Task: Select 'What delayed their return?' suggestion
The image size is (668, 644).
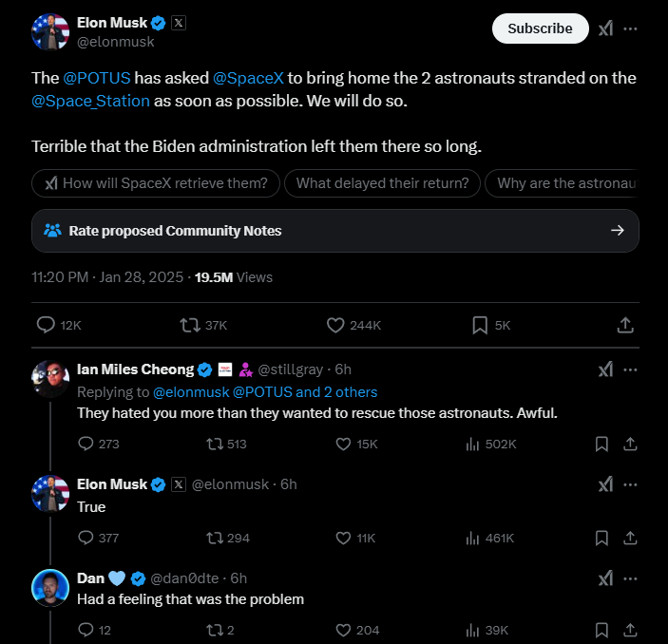Action: tap(382, 183)
